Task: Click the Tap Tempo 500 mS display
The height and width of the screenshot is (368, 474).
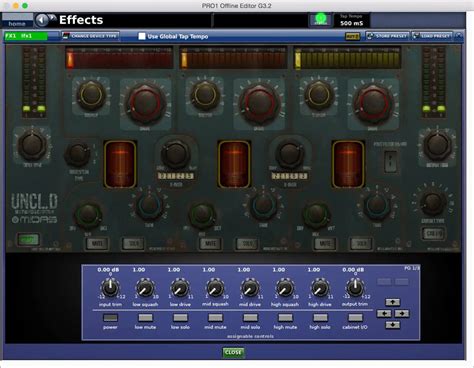Action: 352,20
